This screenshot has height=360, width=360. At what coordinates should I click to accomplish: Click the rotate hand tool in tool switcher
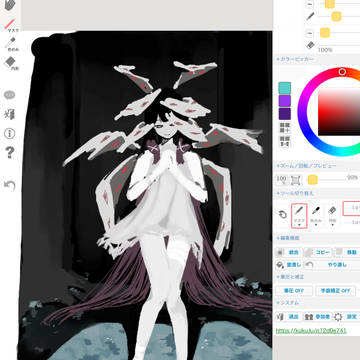tap(283, 214)
